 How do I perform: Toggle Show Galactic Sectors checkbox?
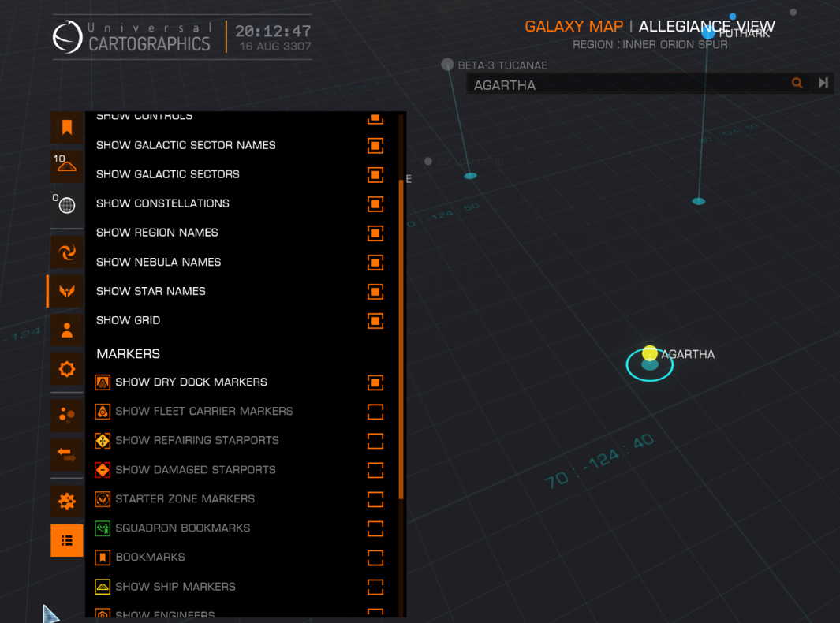[x=375, y=174]
